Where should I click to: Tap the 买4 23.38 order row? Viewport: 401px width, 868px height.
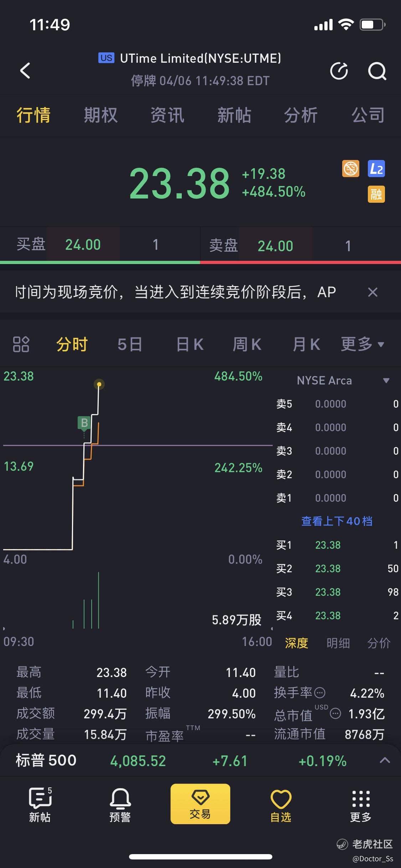coord(337,616)
